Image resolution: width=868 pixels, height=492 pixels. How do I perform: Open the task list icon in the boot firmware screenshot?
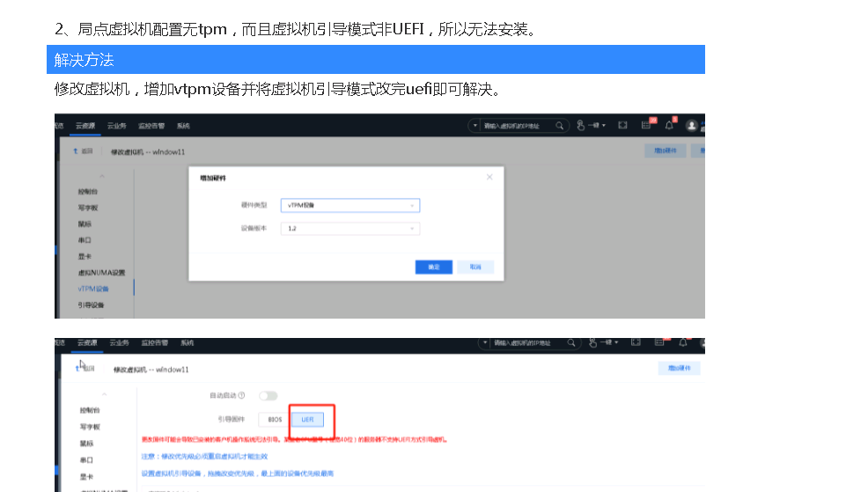pos(659,343)
